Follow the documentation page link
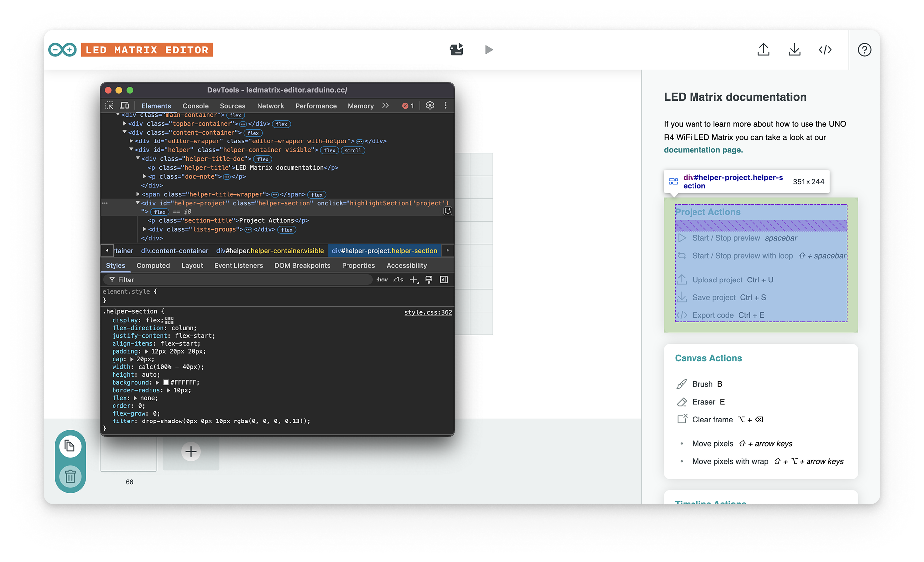 (x=703, y=150)
